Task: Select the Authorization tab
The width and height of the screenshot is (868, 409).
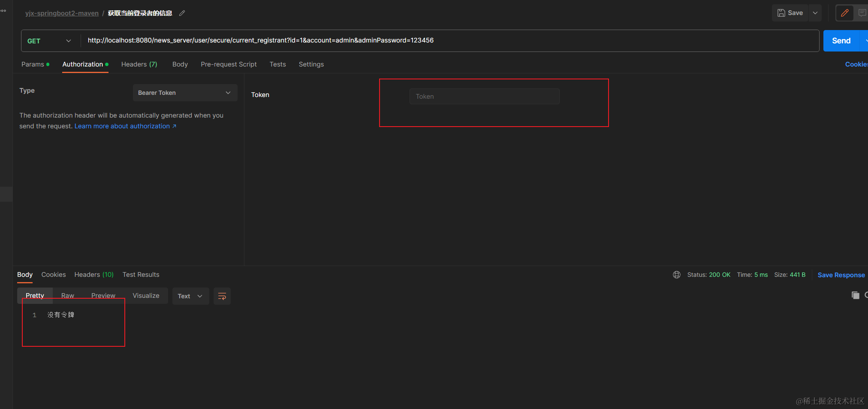Action: coord(85,64)
